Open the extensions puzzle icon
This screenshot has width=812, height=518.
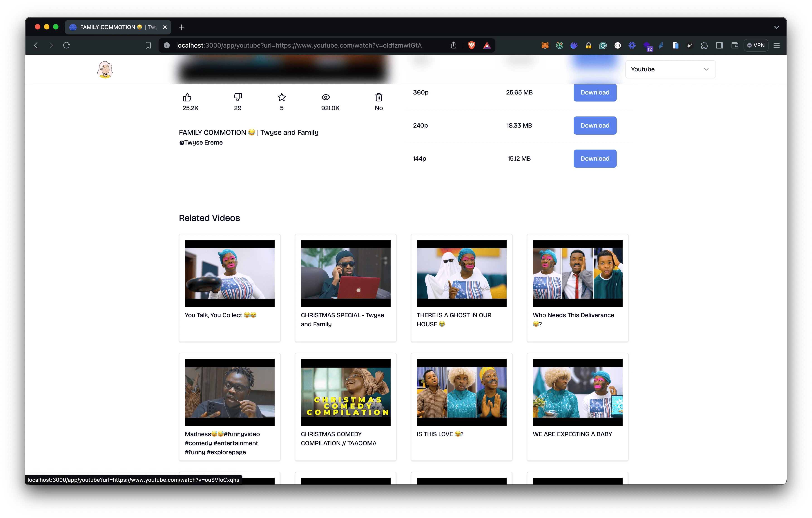coord(704,45)
